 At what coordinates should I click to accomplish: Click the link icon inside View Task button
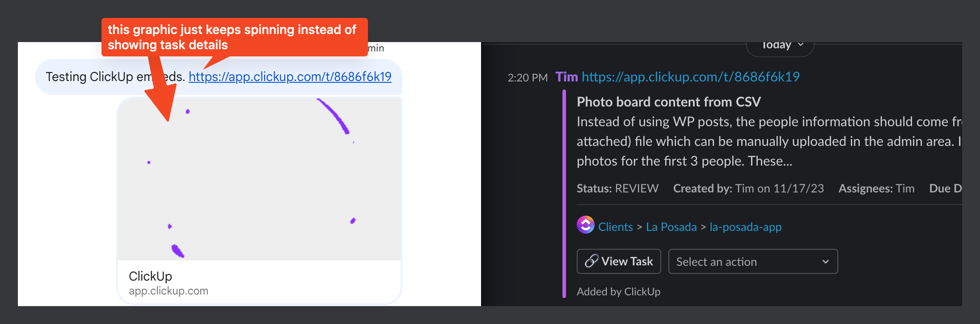coord(592,261)
